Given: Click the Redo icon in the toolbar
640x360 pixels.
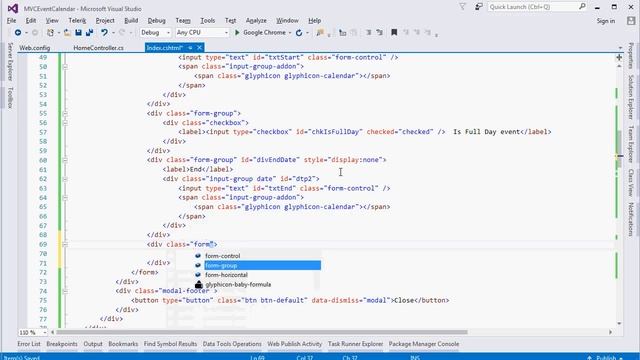Looking at the screenshot, I should [122, 33].
